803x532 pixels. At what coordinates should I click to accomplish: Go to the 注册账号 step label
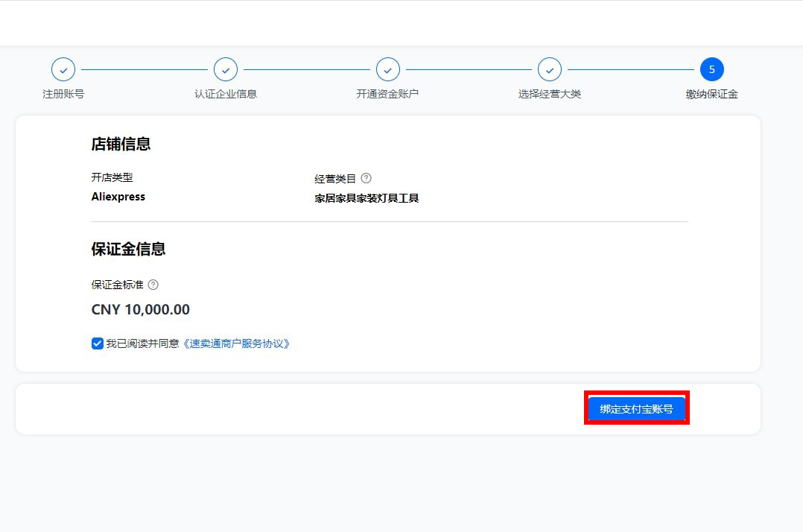63,94
